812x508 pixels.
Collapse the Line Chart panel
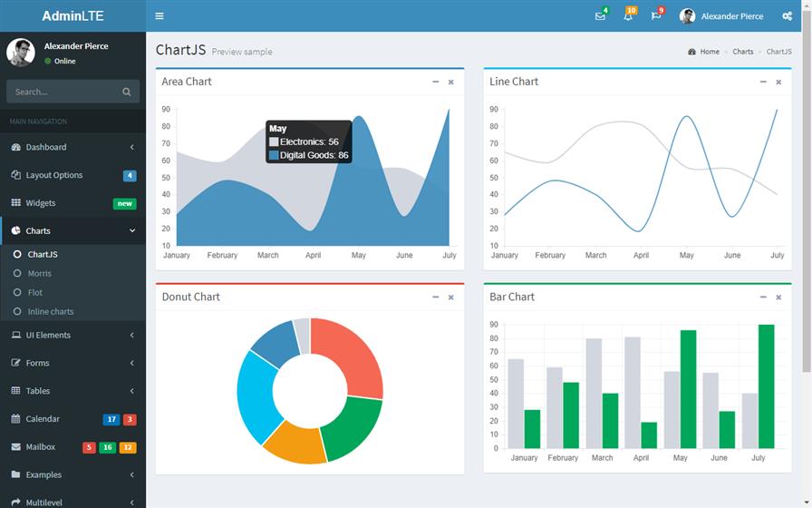point(763,82)
